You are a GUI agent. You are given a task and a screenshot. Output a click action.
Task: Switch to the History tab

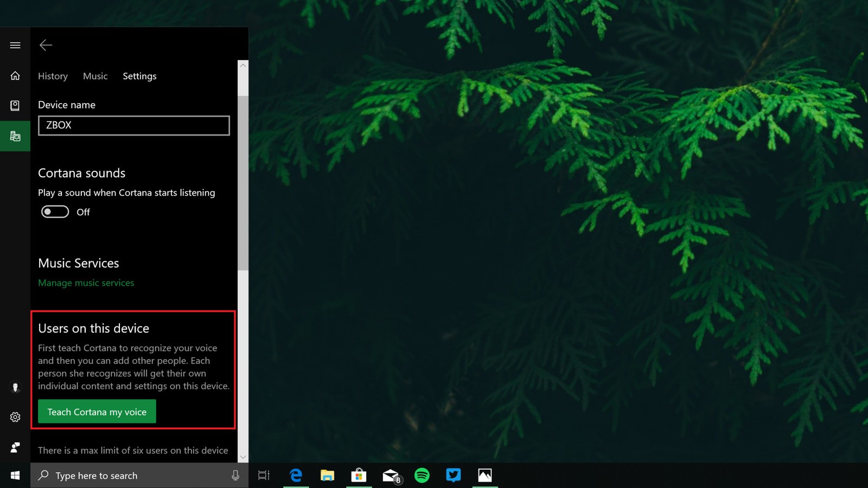[53, 76]
